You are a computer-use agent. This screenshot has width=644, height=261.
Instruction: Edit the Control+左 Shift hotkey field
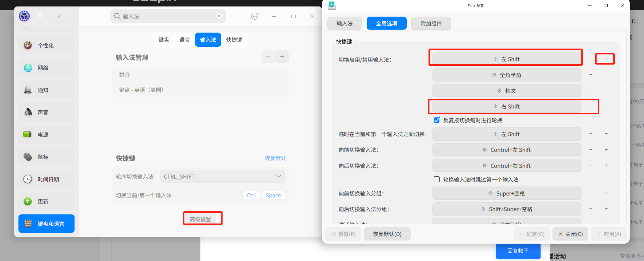coord(507,150)
